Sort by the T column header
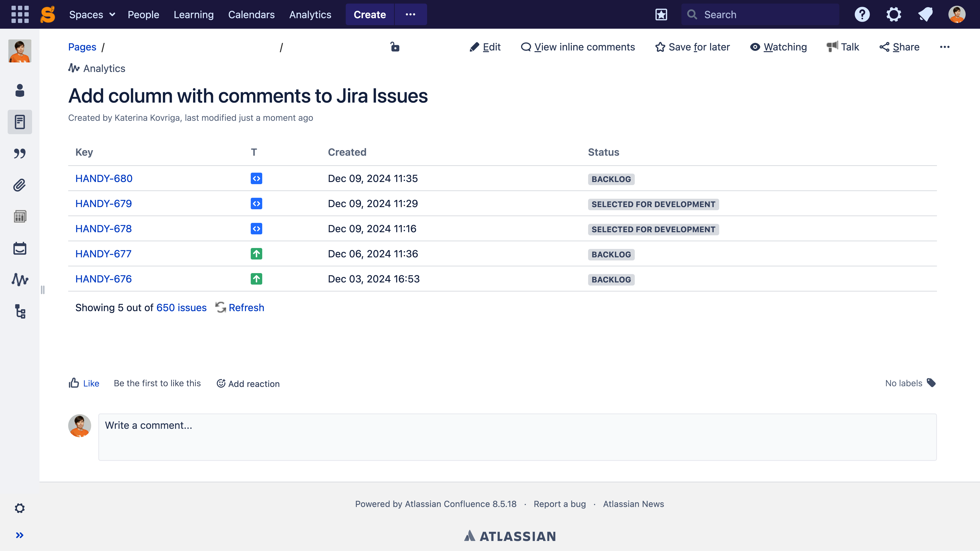The image size is (980, 551). click(254, 152)
